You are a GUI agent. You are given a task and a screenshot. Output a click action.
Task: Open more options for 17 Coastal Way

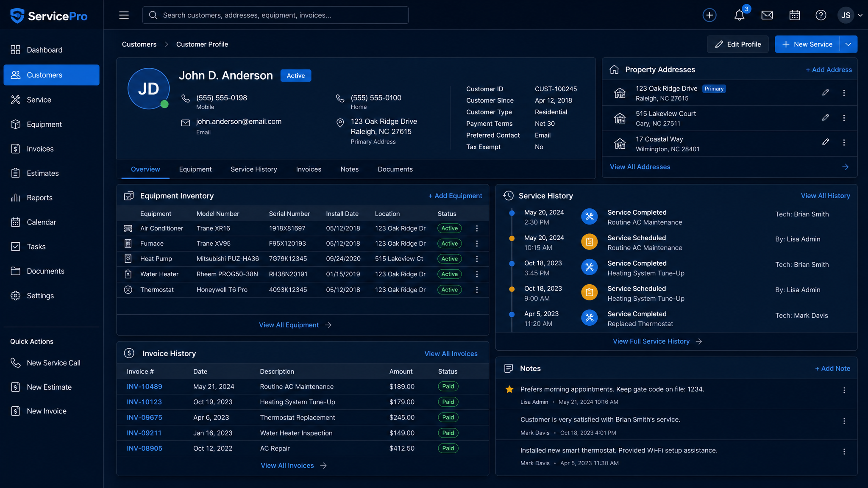click(x=844, y=142)
